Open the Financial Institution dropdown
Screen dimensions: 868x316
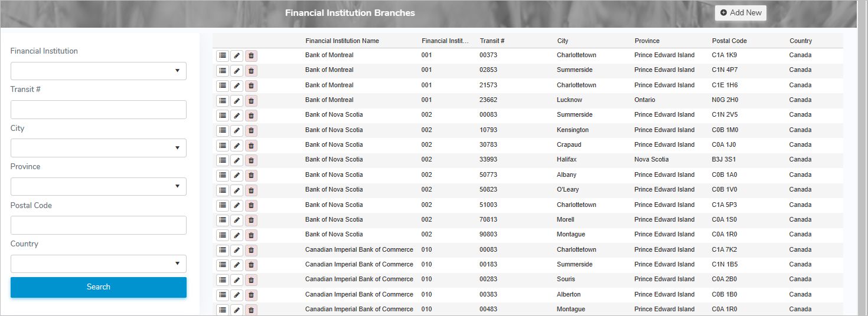[x=99, y=71]
